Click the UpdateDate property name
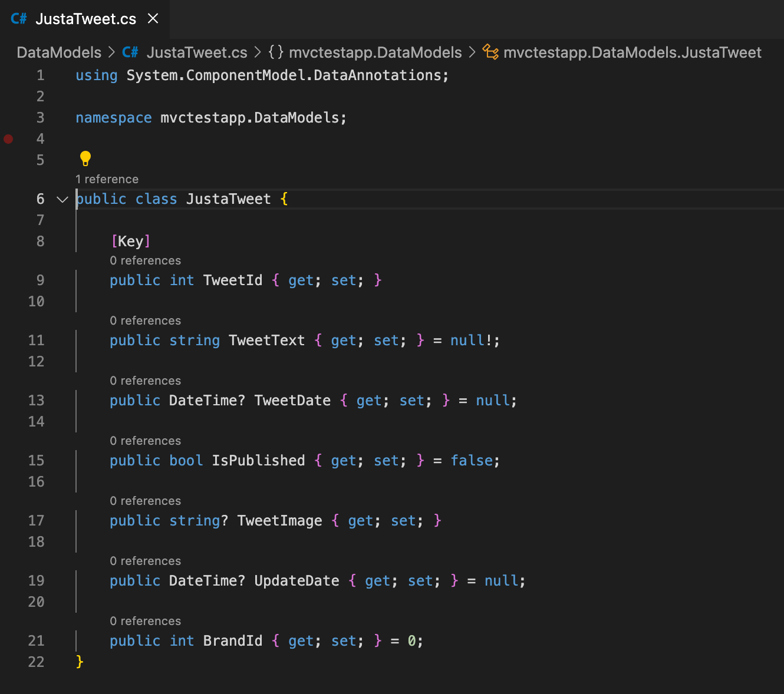Screen dimensions: 784x694 pos(297,581)
